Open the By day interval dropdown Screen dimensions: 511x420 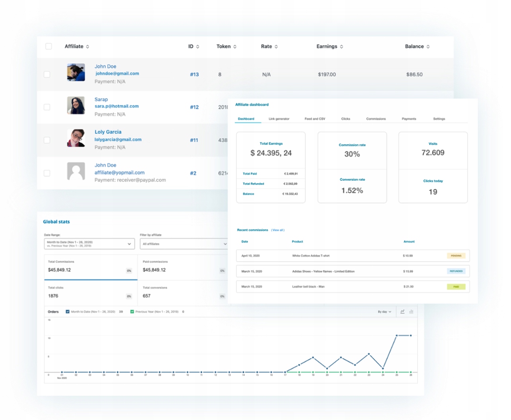384,312
